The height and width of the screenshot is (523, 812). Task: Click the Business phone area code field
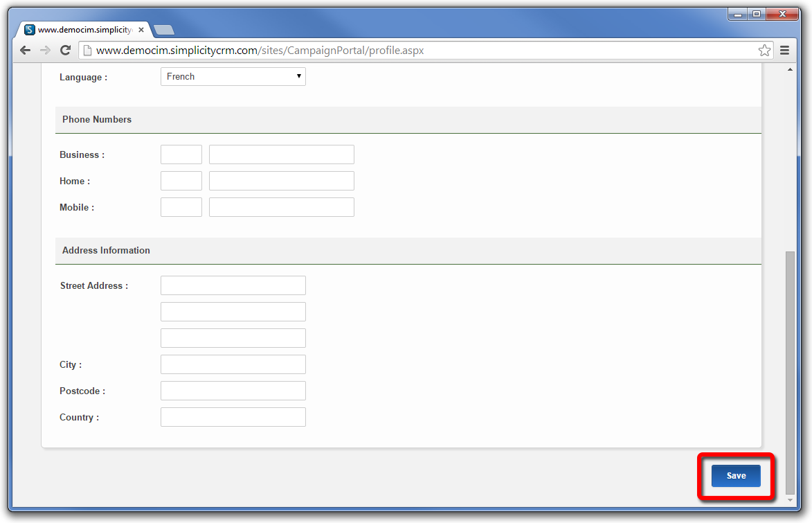click(x=181, y=154)
